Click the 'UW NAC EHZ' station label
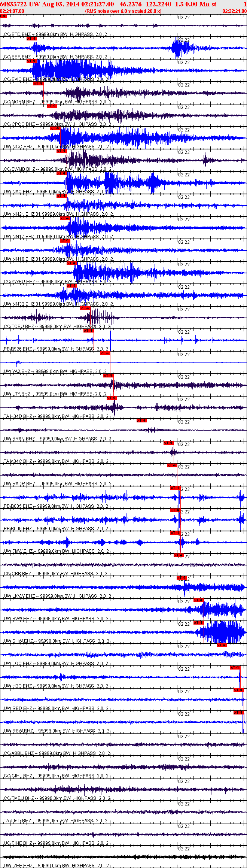The height and width of the screenshot is (868, 247). point(18,192)
